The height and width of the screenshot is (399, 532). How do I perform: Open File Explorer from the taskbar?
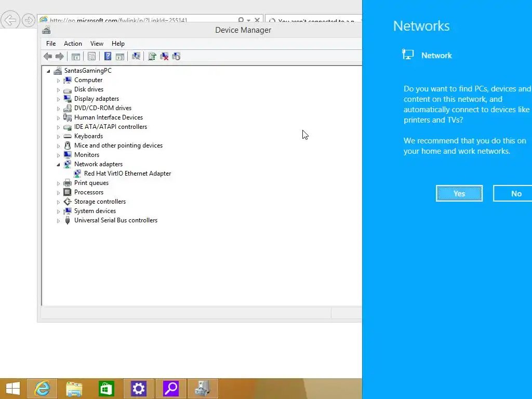coord(74,389)
